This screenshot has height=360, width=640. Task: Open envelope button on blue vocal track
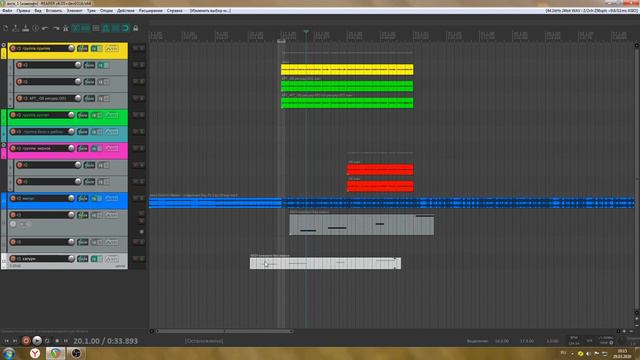111,198
